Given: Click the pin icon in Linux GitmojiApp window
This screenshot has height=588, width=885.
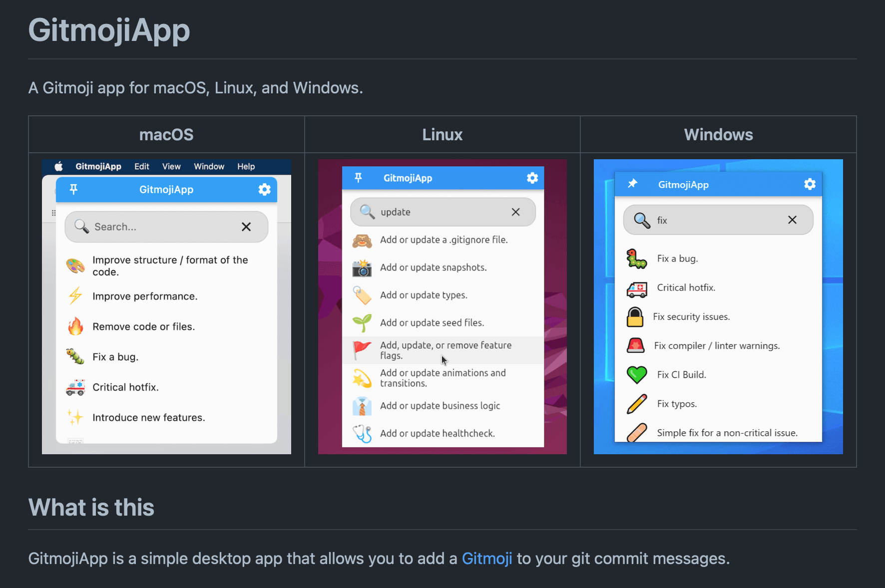Looking at the screenshot, I should coord(358,178).
